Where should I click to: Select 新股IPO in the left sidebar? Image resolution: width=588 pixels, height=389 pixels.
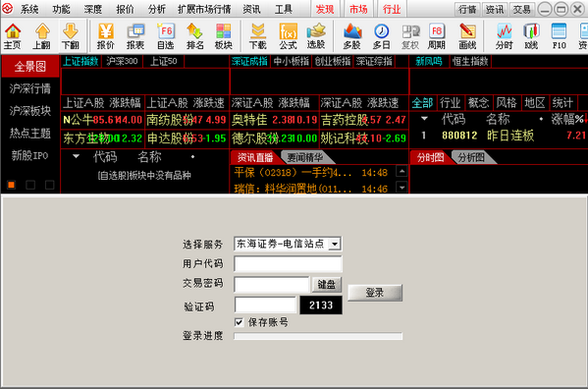coord(30,155)
